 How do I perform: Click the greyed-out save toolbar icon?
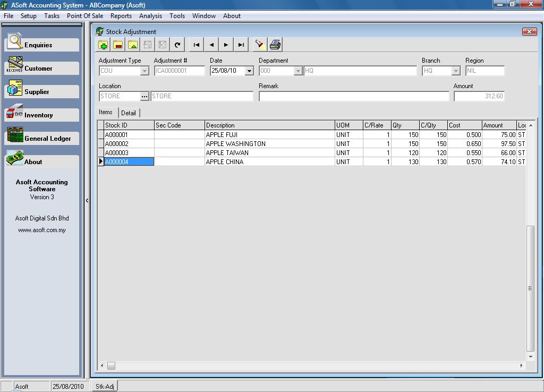click(x=148, y=45)
